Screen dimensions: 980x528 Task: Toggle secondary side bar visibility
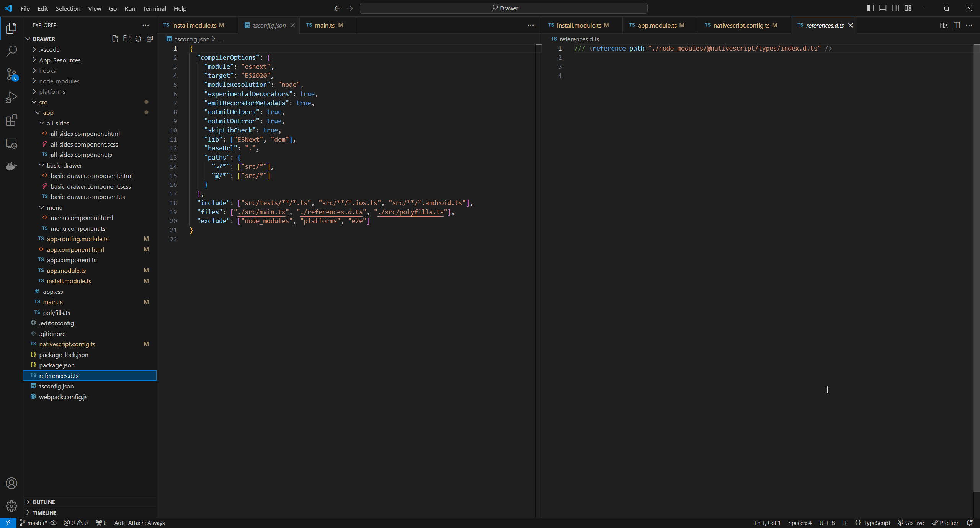pos(895,8)
